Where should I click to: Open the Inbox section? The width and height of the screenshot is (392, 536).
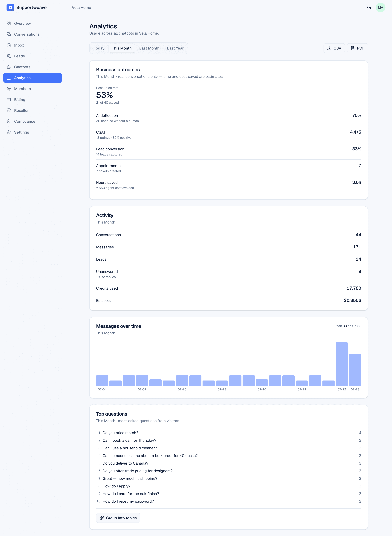click(x=33, y=45)
